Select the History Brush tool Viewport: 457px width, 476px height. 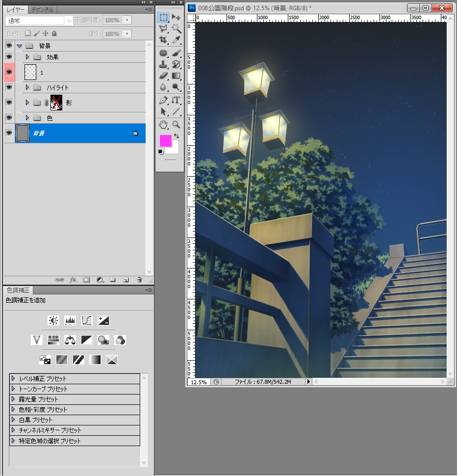(176, 64)
